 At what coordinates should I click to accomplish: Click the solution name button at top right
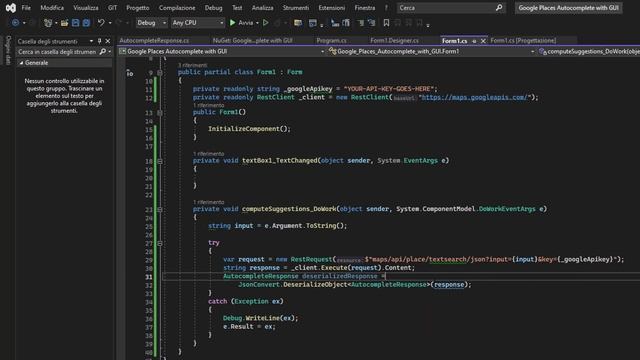point(568,8)
